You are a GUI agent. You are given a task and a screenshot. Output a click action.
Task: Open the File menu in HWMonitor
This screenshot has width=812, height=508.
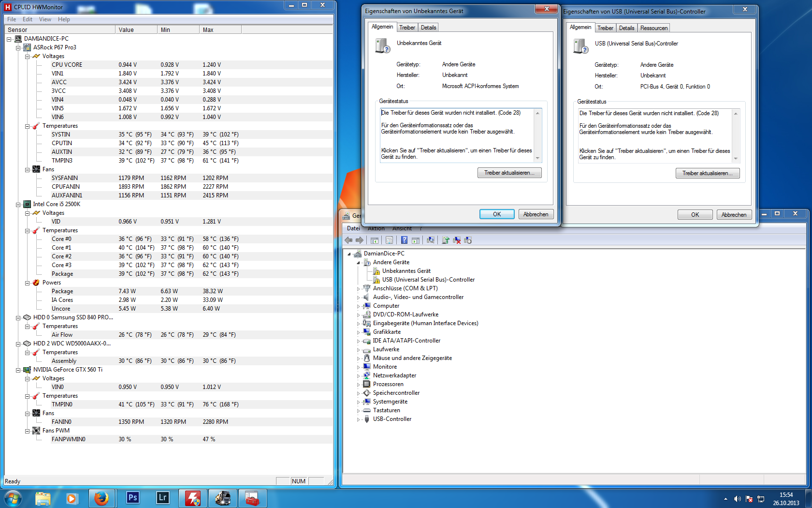coord(12,19)
